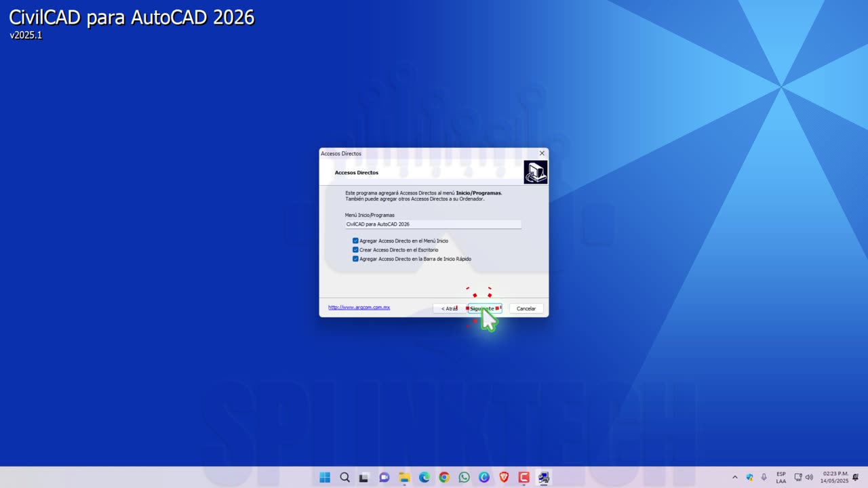Open File Explorer from the taskbar
Image resolution: width=868 pixels, height=488 pixels.
[x=404, y=477]
